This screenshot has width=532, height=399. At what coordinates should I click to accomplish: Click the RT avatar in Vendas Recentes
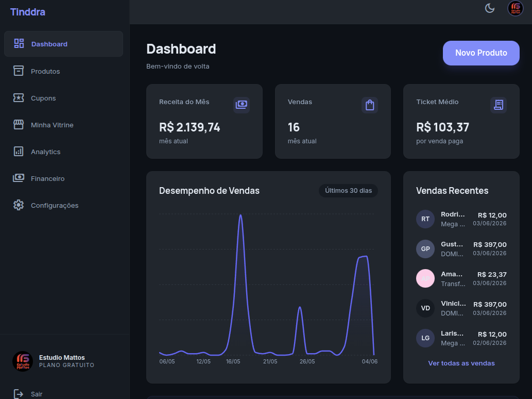pos(425,219)
